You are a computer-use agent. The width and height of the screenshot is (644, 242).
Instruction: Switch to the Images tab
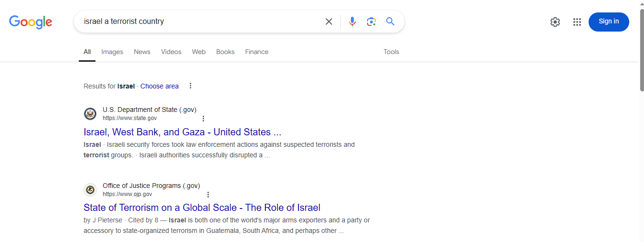(112, 52)
